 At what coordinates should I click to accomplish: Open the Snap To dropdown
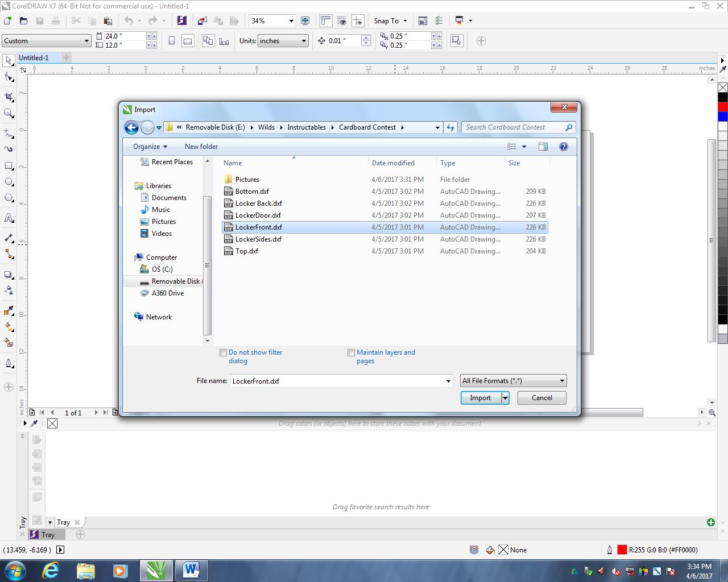point(405,21)
